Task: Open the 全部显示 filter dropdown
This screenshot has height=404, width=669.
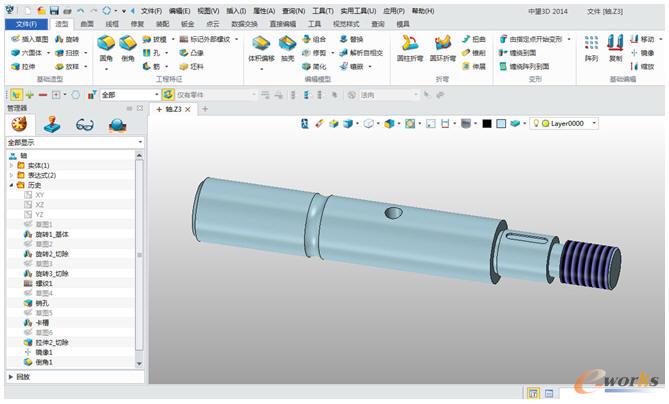Action: [x=140, y=143]
